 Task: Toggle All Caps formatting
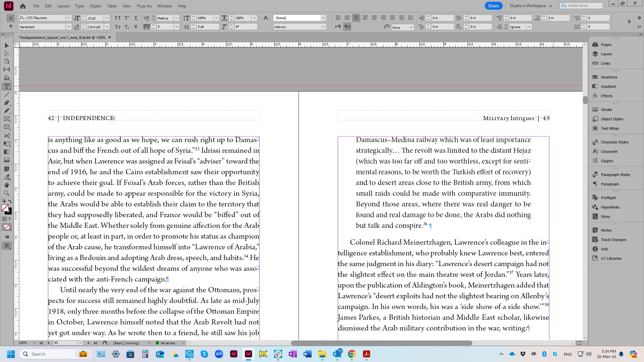(x=118, y=18)
